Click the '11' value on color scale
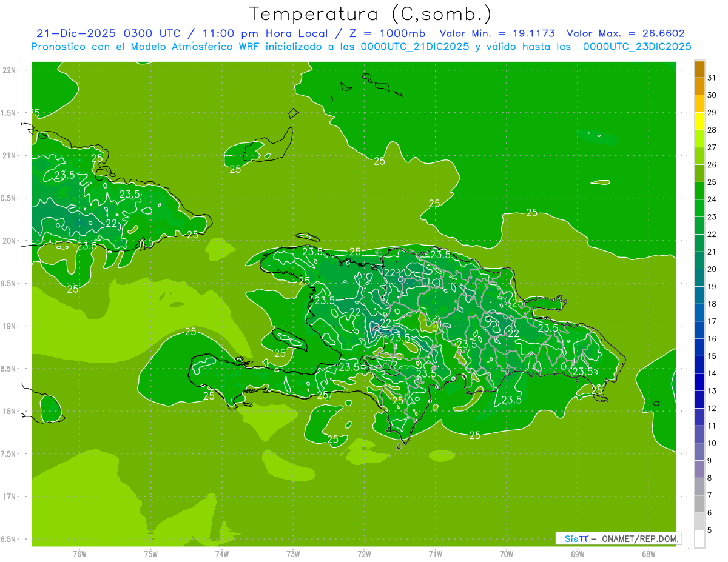The height and width of the screenshot is (562, 728). click(712, 426)
